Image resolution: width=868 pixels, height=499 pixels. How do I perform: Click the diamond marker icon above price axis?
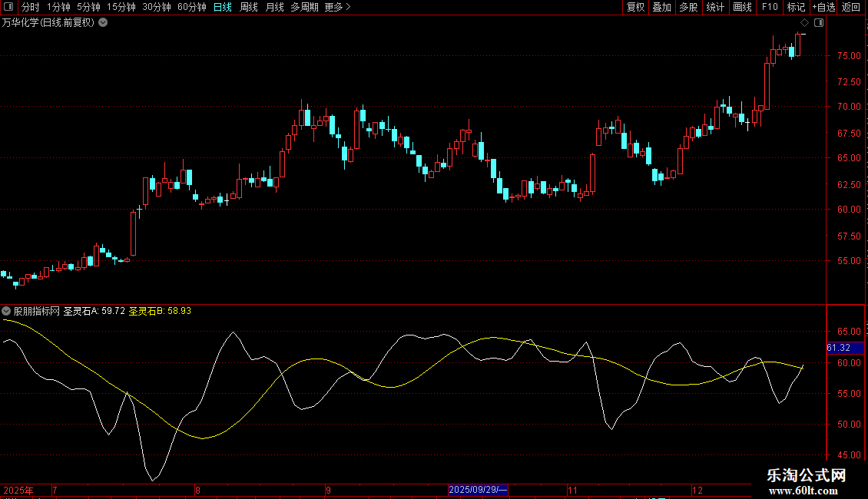pos(804,23)
